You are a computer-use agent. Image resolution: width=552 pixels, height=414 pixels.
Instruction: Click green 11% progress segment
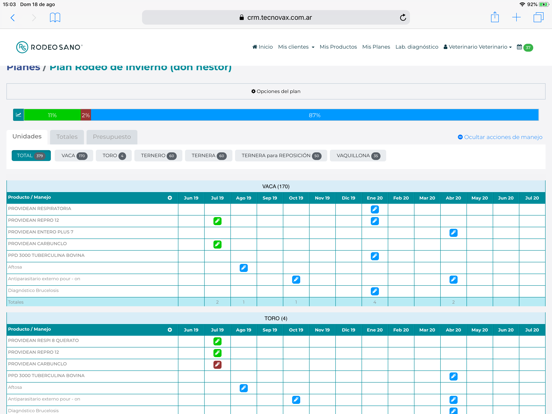(x=52, y=115)
